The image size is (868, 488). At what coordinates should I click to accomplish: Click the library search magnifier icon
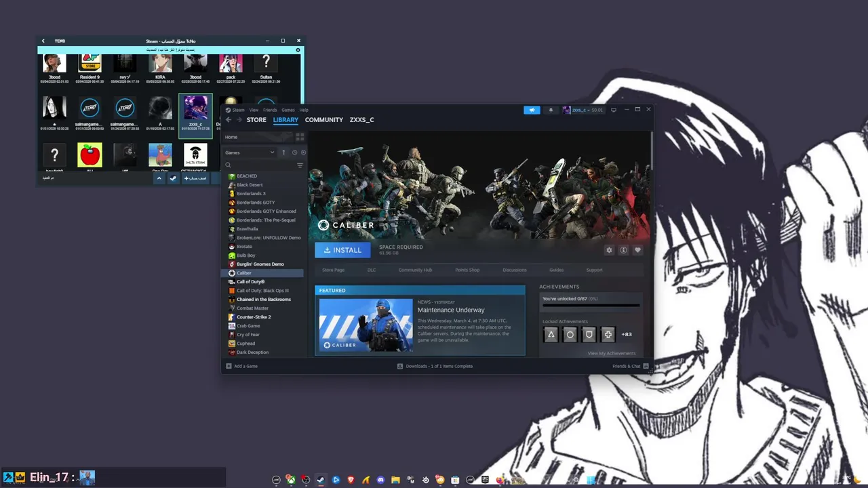pyautogui.click(x=229, y=165)
